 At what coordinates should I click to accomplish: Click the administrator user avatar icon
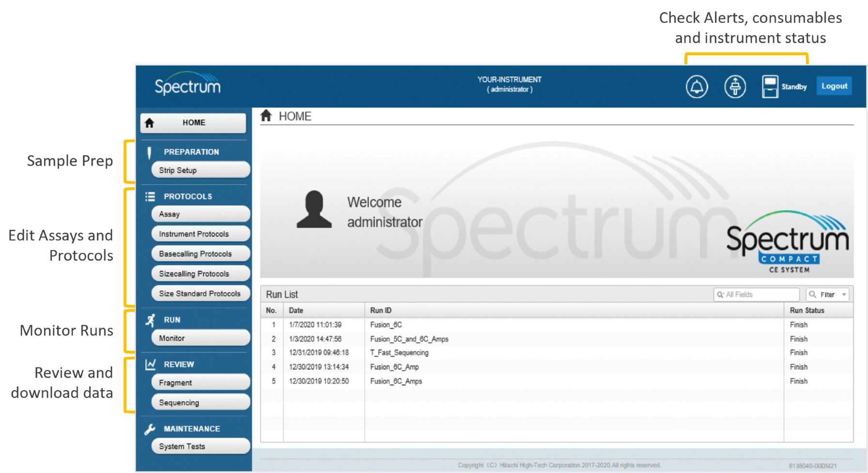[314, 209]
